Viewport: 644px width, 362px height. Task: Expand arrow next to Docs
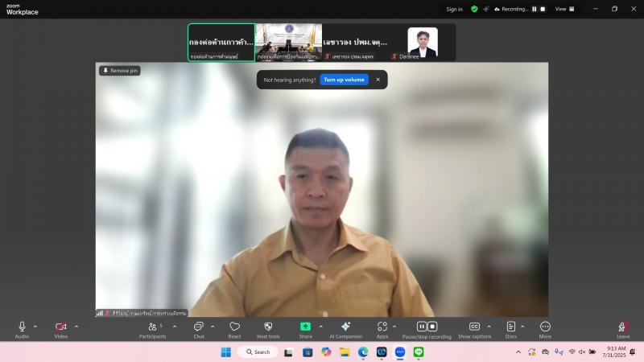coord(522,327)
